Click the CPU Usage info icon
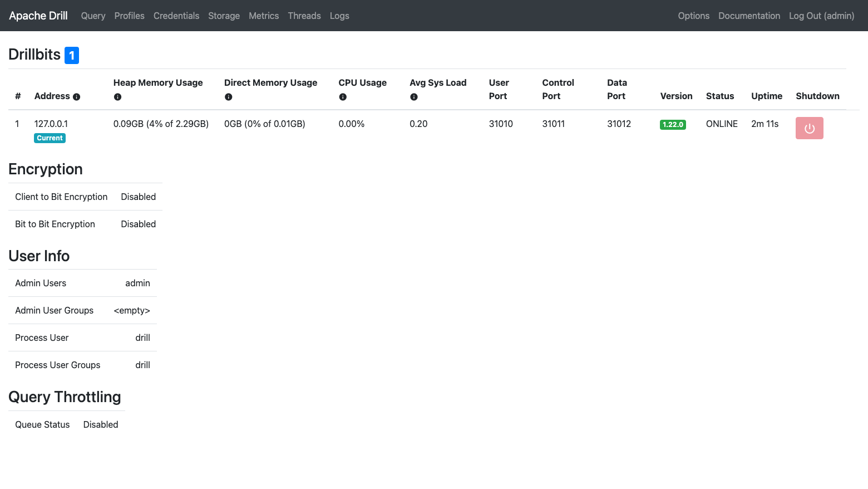Viewport: 868px width, 489px height. (x=343, y=97)
